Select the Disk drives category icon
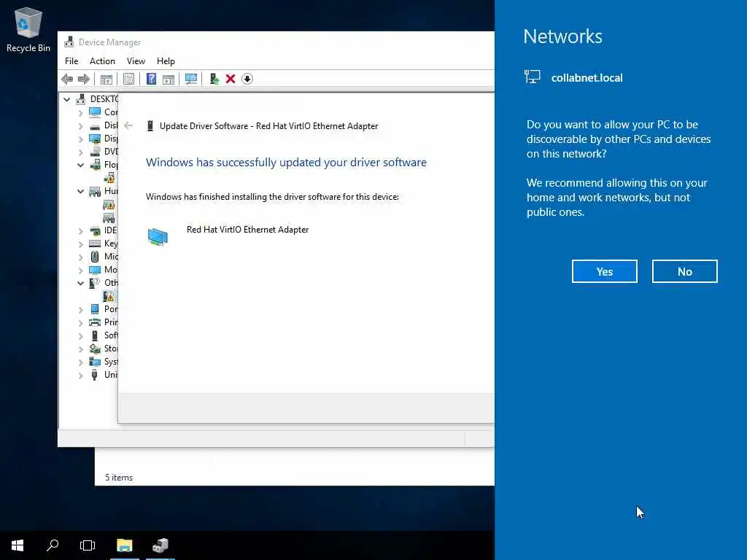747x560 pixels. tap(95, 125)
